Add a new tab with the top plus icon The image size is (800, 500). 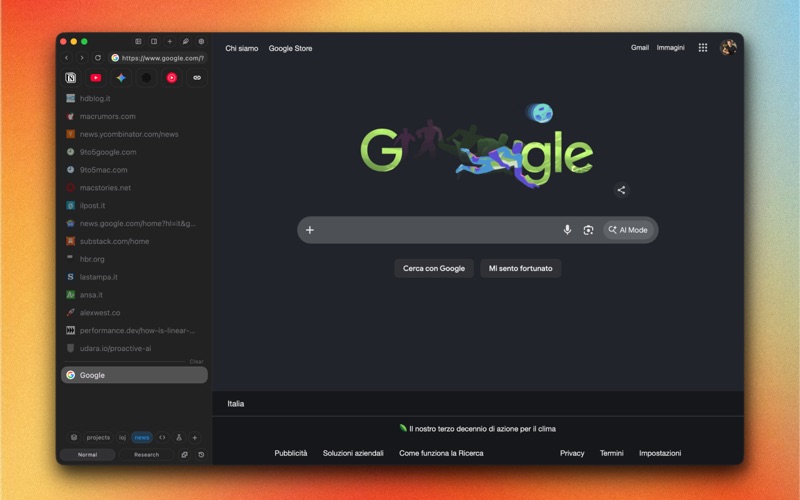click(170, 41)
